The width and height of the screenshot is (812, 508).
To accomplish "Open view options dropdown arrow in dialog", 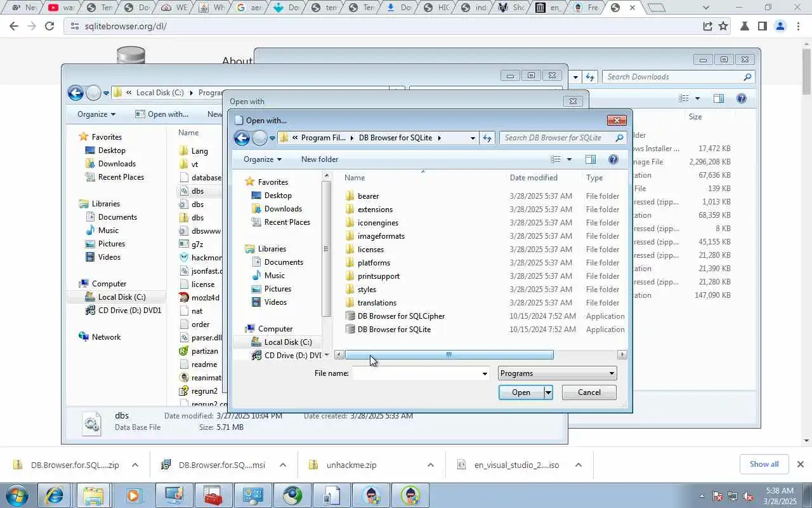I will 569,159.
